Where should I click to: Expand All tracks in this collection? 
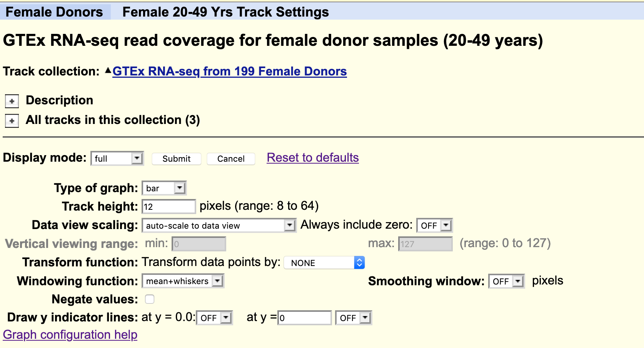[x=12, y=121]
